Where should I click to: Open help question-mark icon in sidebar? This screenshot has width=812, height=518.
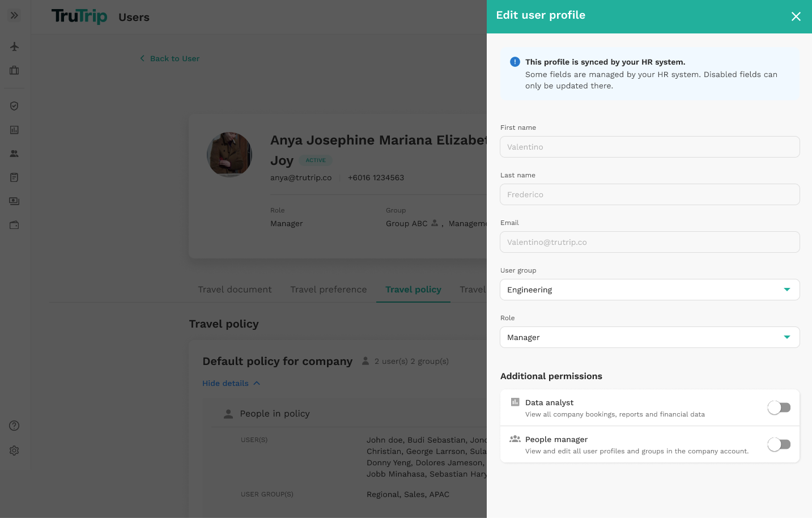[14, 426]
